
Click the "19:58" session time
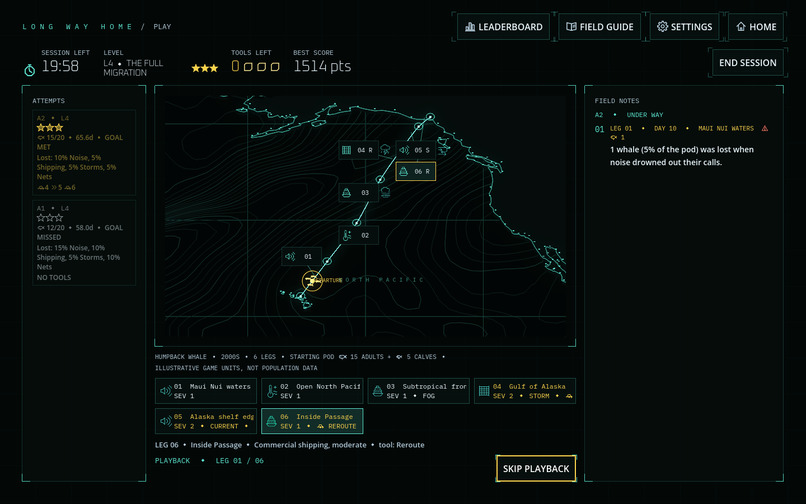pyautogui.click(x=60, y=66)
